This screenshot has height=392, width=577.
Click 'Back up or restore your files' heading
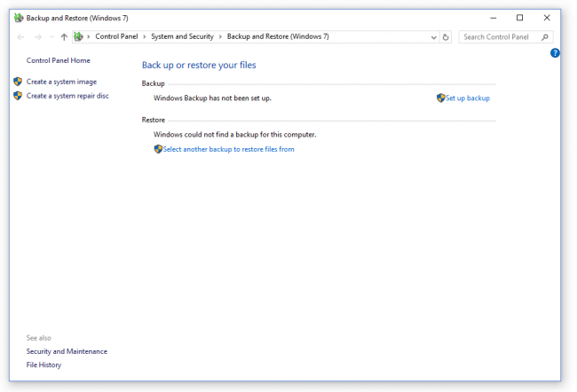(199, 65)
